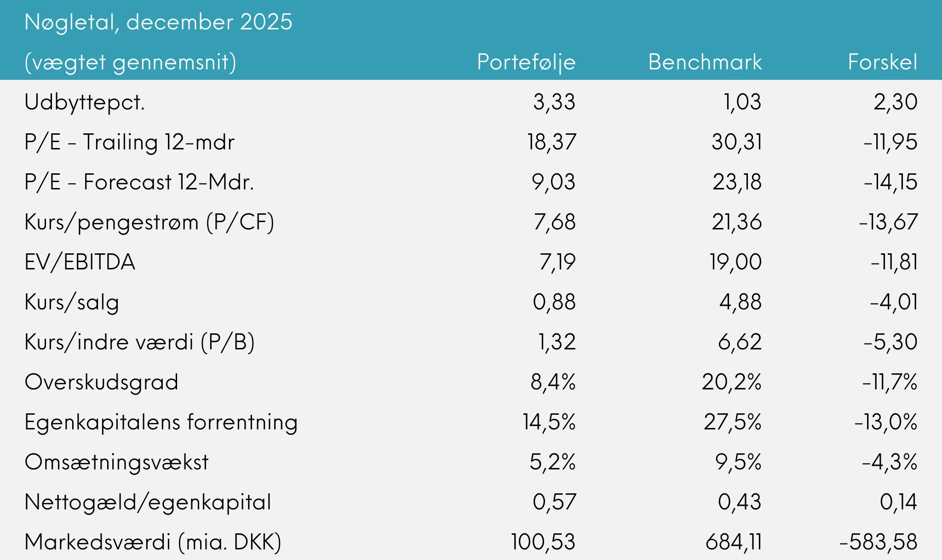Select the Kurs/indre værdi (P/B) label
Screen dimensions: 942x560
139,342
